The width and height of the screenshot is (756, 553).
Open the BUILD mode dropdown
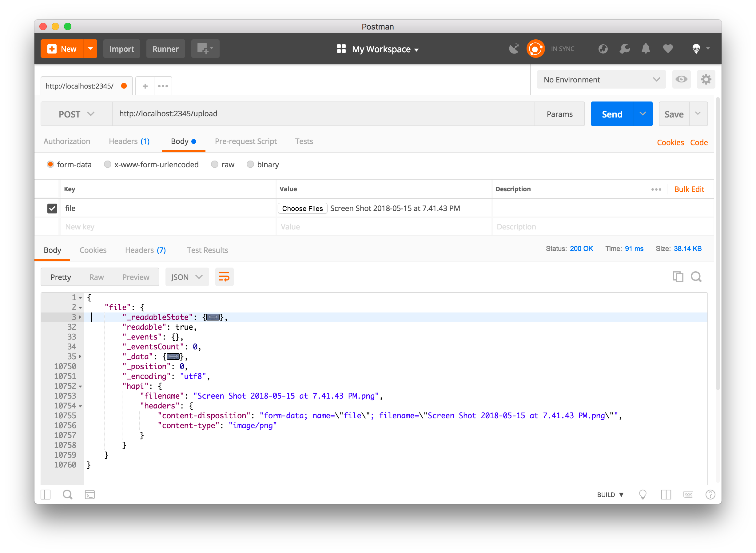click(x=611, y=495)
